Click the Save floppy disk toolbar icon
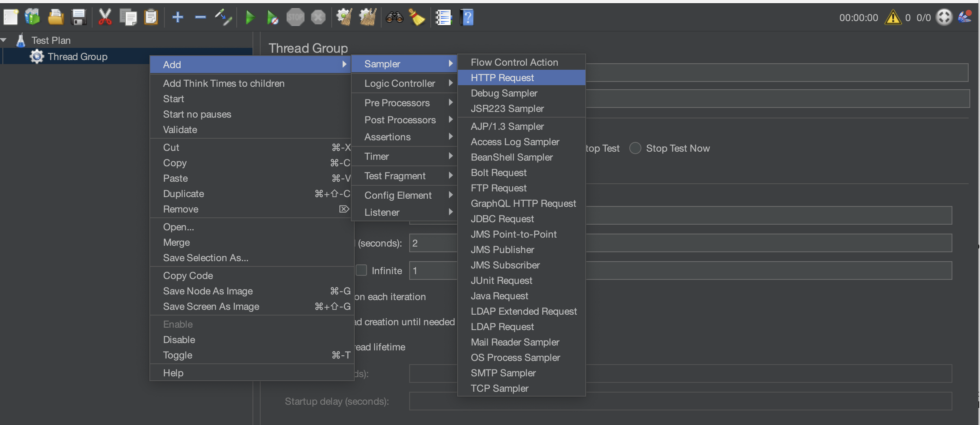Screen dimensions: 980x425 78,17
